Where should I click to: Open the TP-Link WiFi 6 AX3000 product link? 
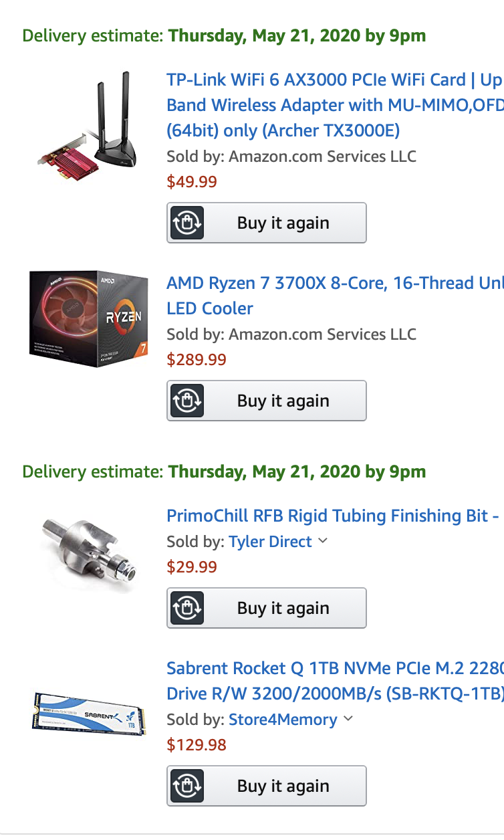click(335, 105)
